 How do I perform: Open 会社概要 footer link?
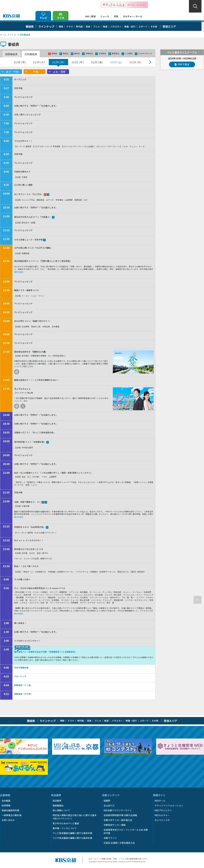coord(6,801)
